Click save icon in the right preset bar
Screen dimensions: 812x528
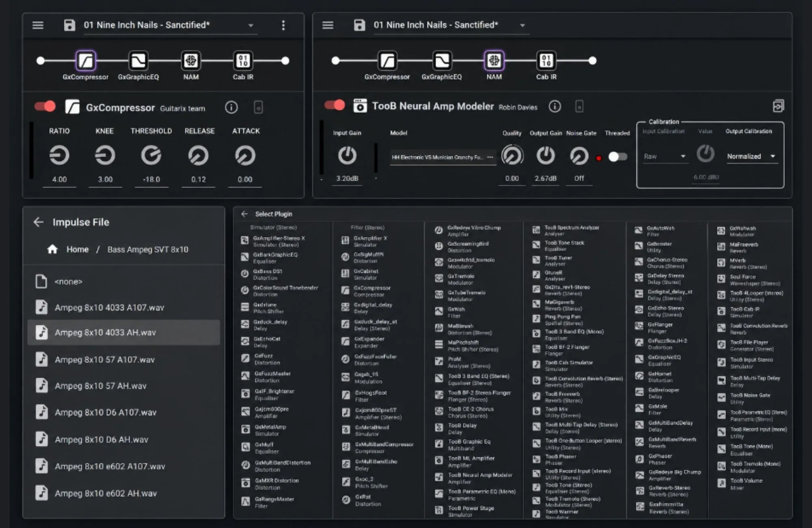coord(359,25)
